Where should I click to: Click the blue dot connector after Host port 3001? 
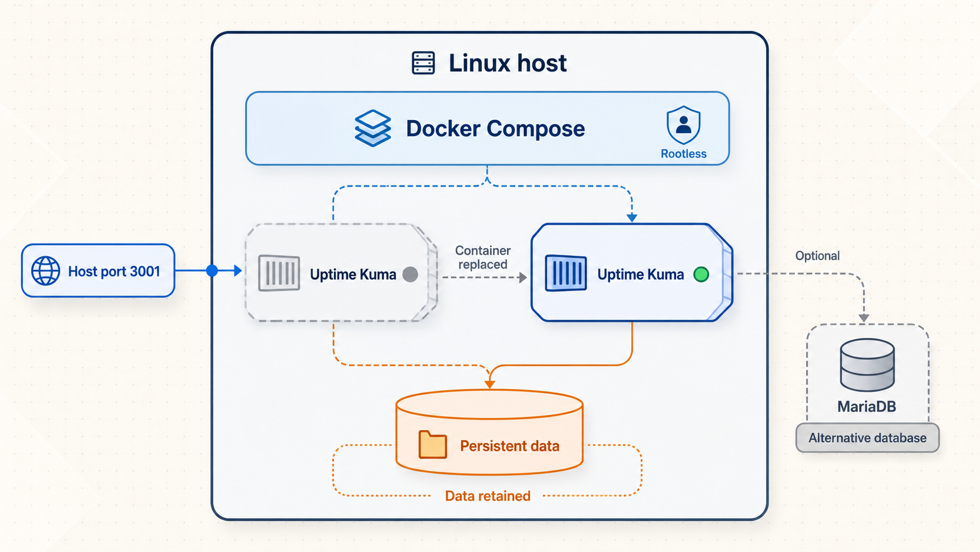click(x=212, y=270)
